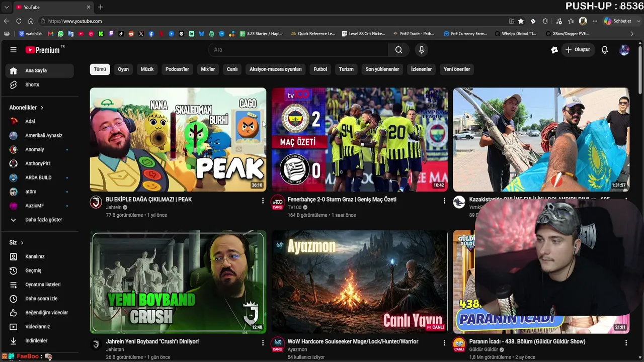Open the Adal subscription channel
The image size is (644, 362).
40,121
